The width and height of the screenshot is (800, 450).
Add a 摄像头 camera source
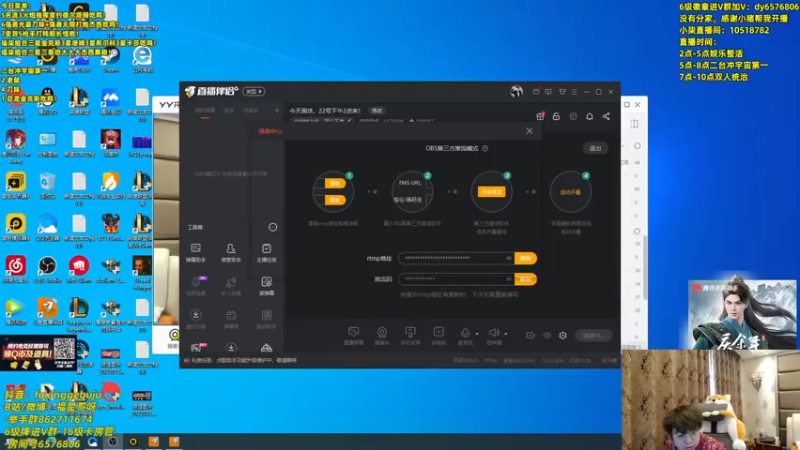(x=382, y=336)
